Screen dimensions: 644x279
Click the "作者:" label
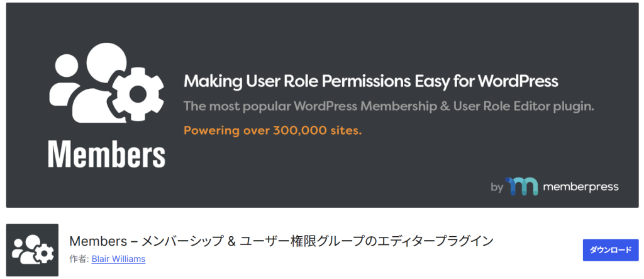coord(79,259)
